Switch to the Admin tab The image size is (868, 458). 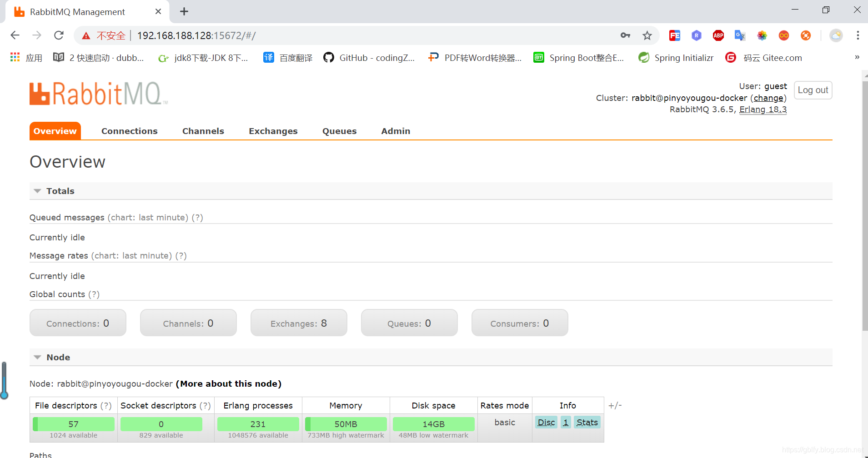[x=396, y=131]
